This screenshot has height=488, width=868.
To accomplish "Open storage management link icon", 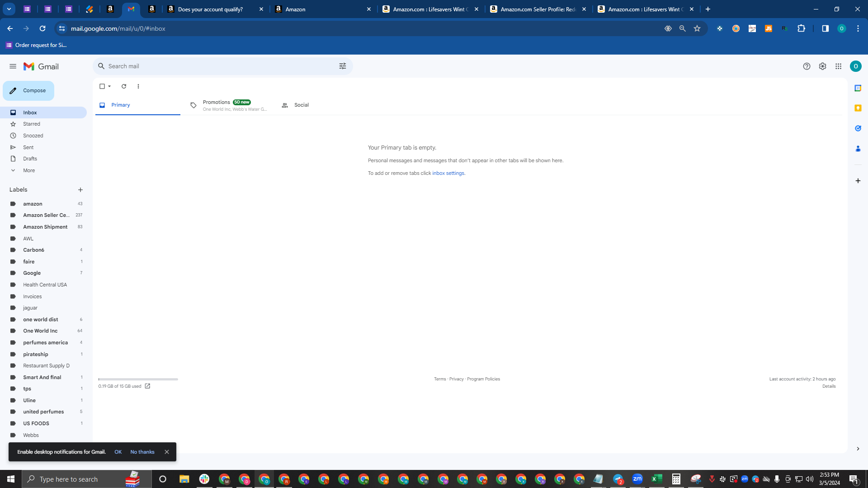I will pyautogui.click(x=147, y=386).
